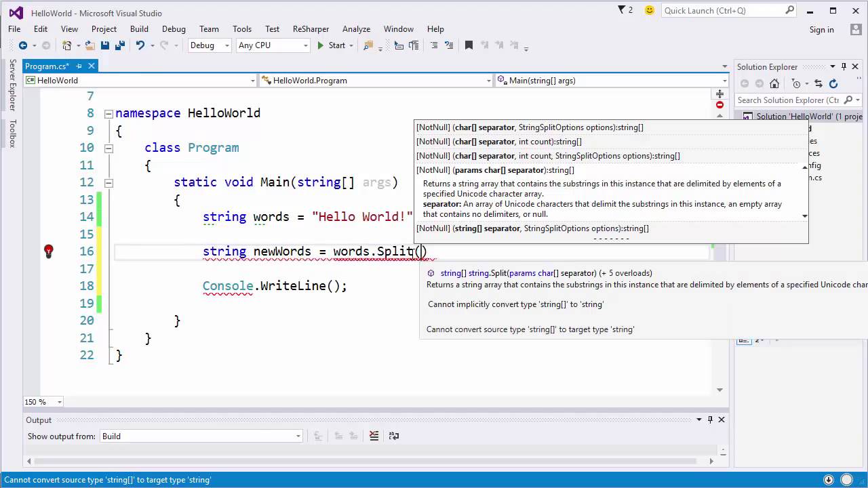Click the search magnifier in Solution Explorer
Viewport: 868px width, 488px height.
tap(848, 100)
